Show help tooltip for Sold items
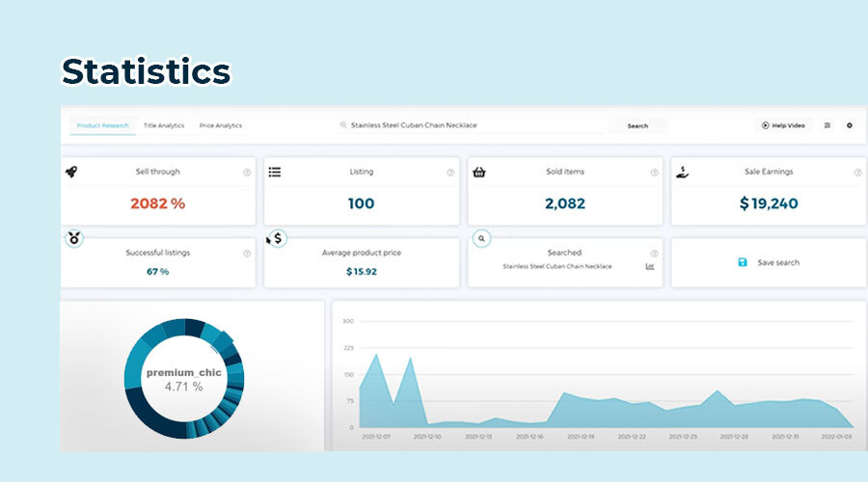The image size is (868, 482). (x=654, y=173)
